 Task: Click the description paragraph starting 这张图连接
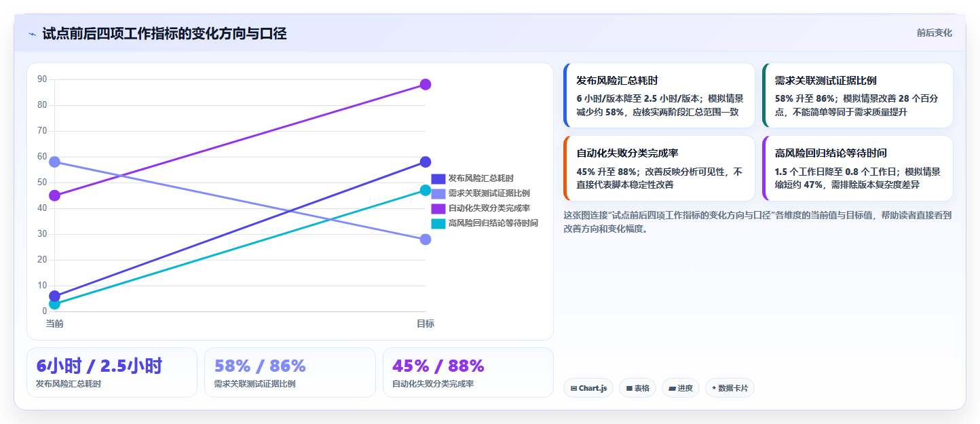[x=757, y=222]
